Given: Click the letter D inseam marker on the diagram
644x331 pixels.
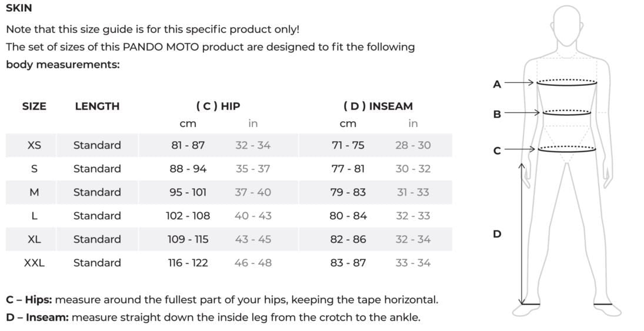Looking at the screenshot, I should click(x=497, y=234).
